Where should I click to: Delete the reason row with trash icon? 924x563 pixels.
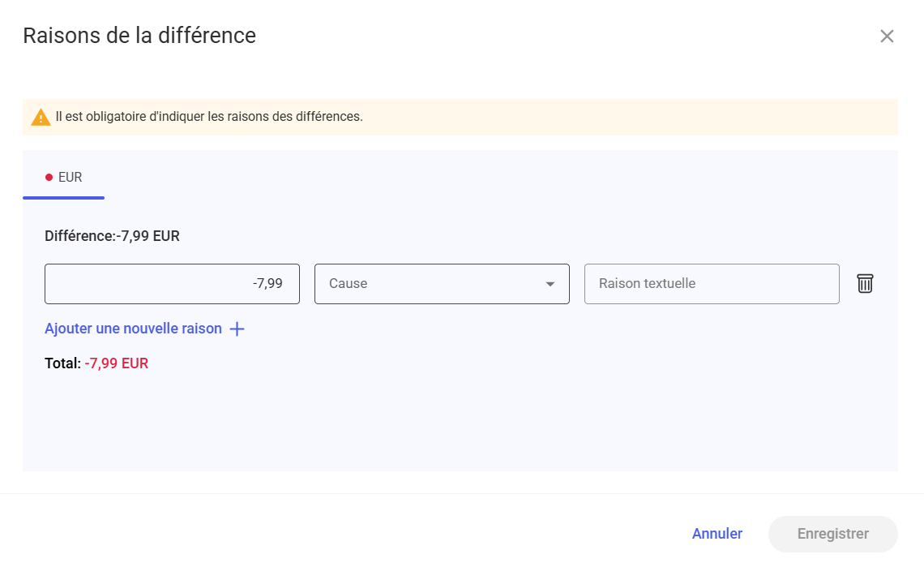(x=865, y=284)
